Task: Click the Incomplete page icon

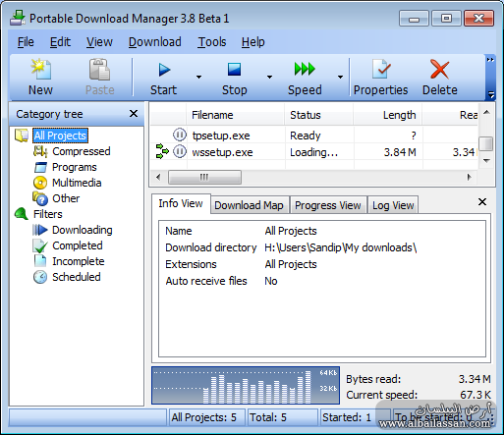Action: (x=40, y=261)
